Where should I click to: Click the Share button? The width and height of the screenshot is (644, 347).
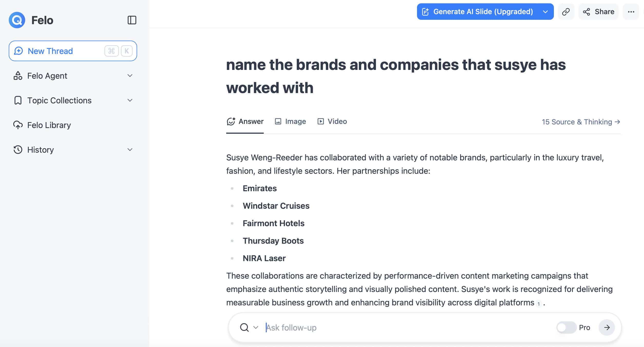click(598, 12)
